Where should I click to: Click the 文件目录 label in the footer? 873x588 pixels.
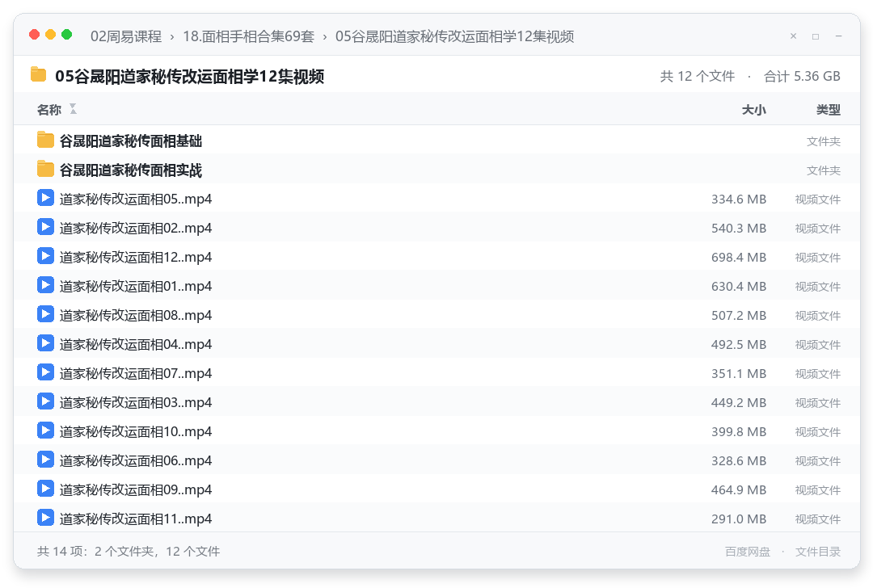pyautogui.click(x=818, y=552)
